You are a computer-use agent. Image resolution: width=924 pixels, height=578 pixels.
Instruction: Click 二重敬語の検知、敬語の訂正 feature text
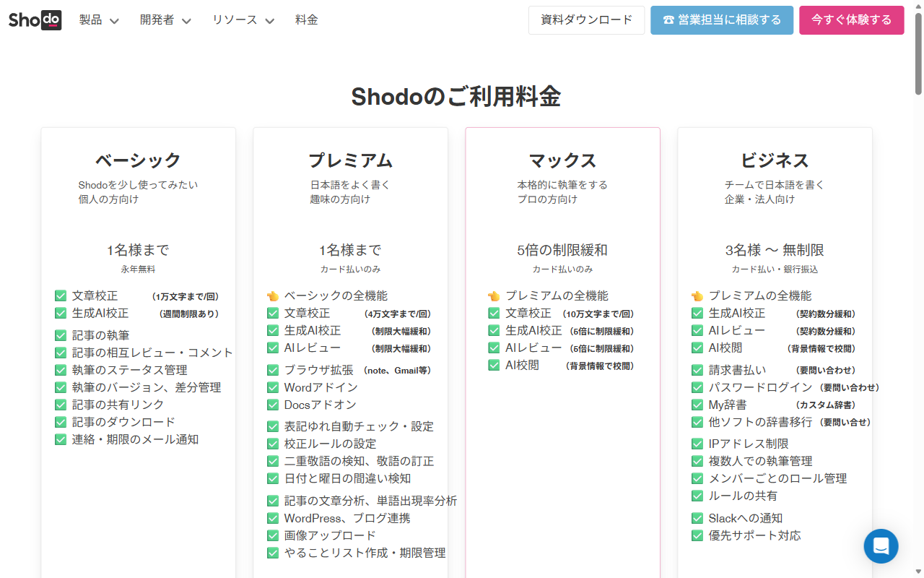pyautogui.click(x=359, y=461)
